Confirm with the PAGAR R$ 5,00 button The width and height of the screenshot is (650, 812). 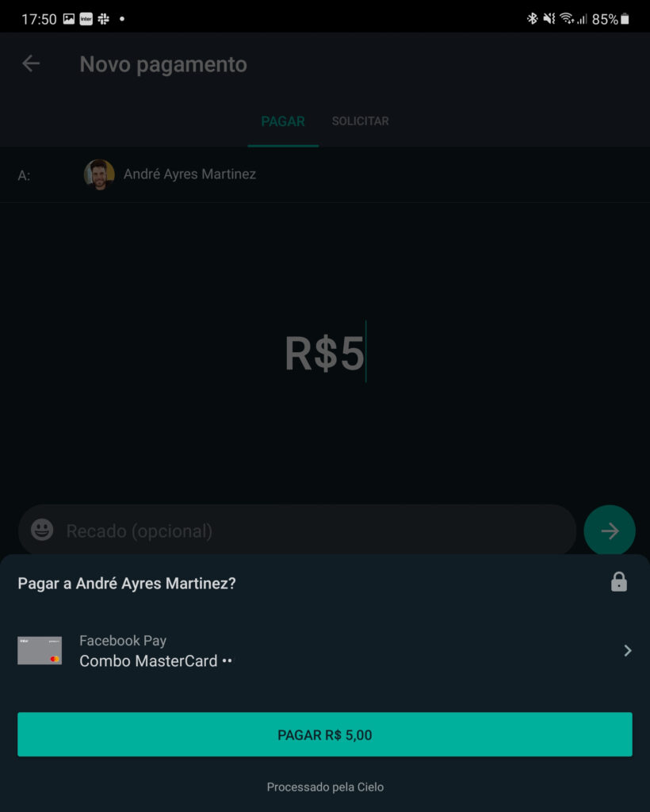click(324, 734)
